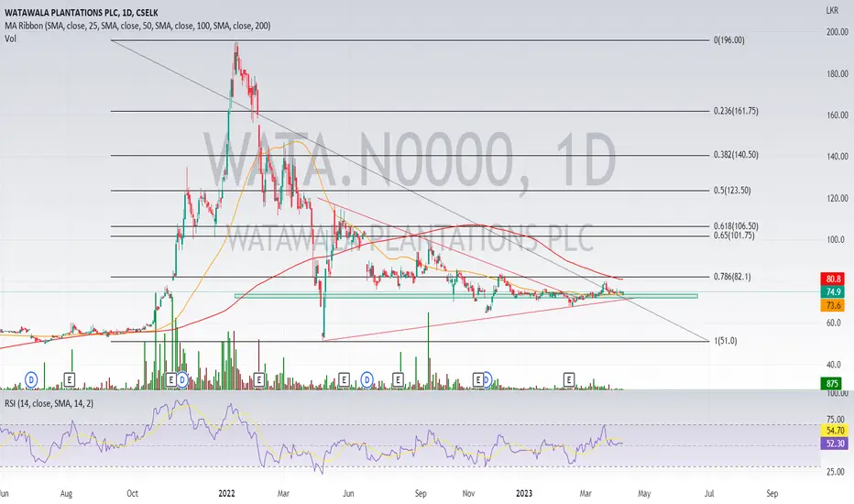Select the RSI (14, close, SMA, 14, 2) legend

(49, 403)
